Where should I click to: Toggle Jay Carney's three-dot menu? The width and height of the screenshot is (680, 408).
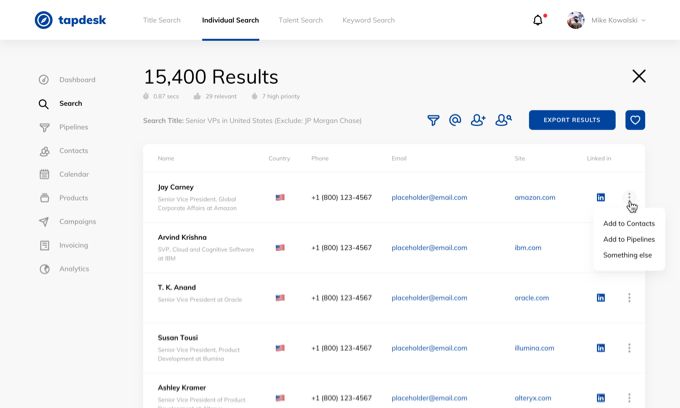pos(629,197)
